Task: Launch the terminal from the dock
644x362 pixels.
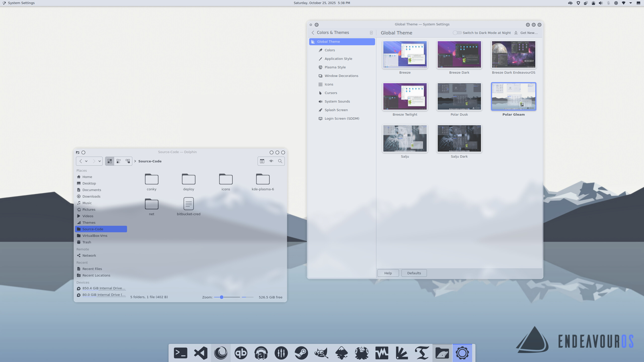Action: point(181,353)
